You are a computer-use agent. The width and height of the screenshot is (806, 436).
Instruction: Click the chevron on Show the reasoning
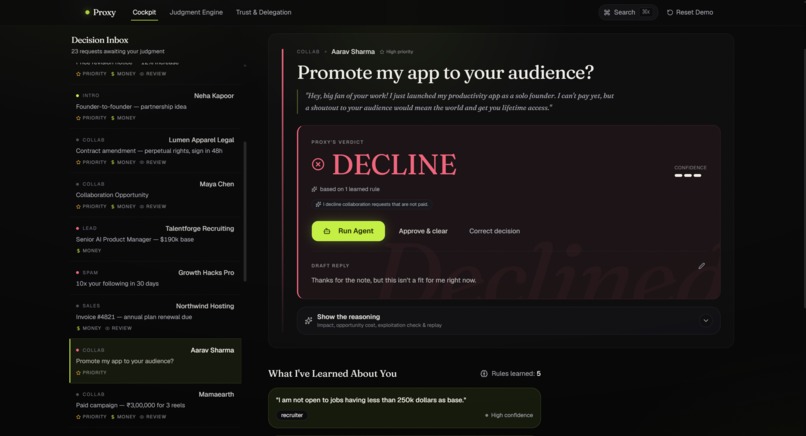(x=706, y=321)
